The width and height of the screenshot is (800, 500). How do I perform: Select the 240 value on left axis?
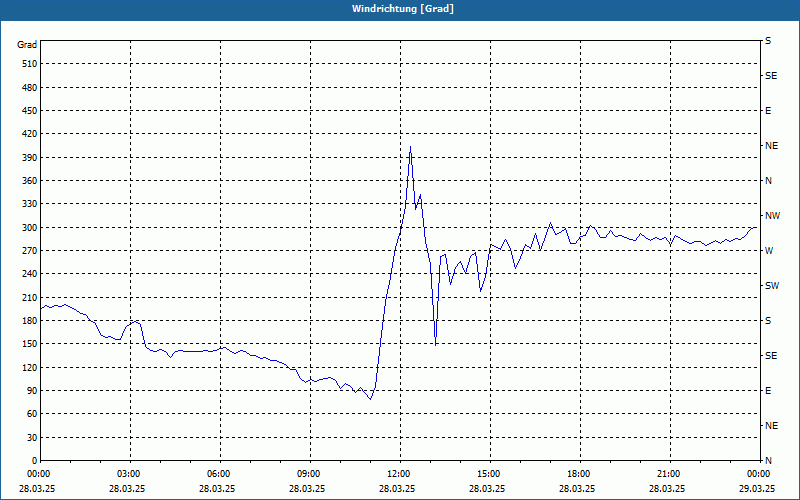(x=30, y=274)
